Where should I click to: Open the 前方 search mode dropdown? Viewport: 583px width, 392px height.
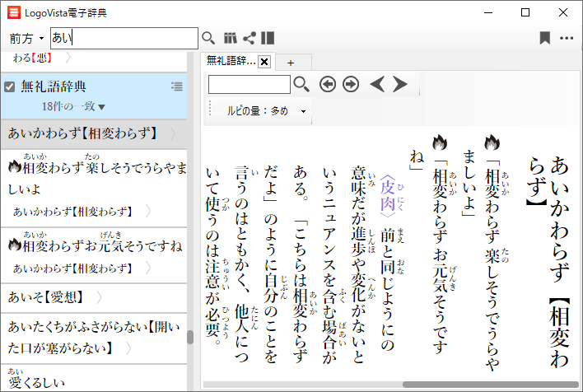click(27, 39)
